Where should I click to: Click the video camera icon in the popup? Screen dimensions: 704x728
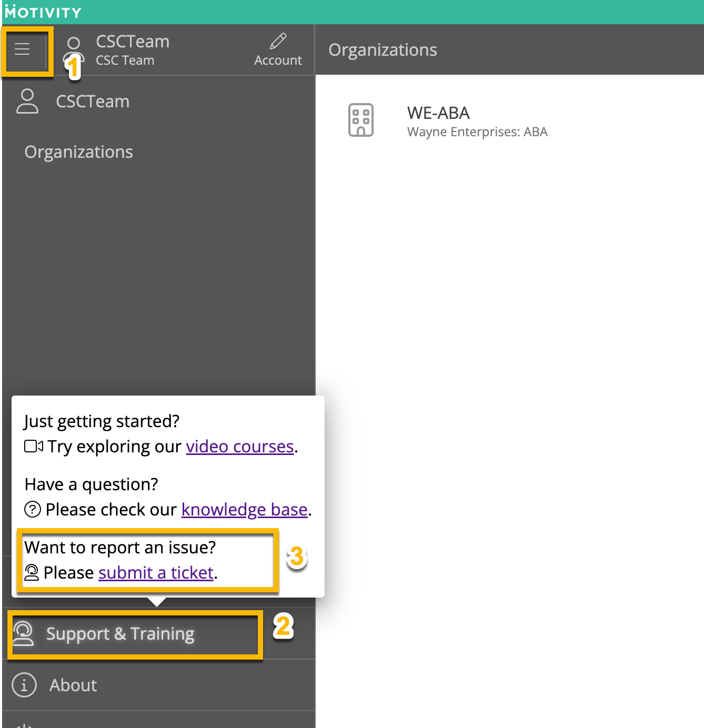click(x=34, y=447)
